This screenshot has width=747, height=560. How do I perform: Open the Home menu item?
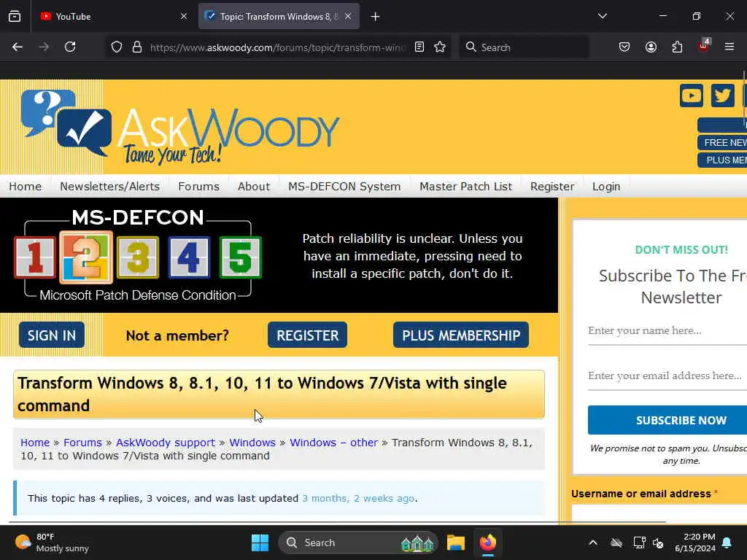pos(26,186)
